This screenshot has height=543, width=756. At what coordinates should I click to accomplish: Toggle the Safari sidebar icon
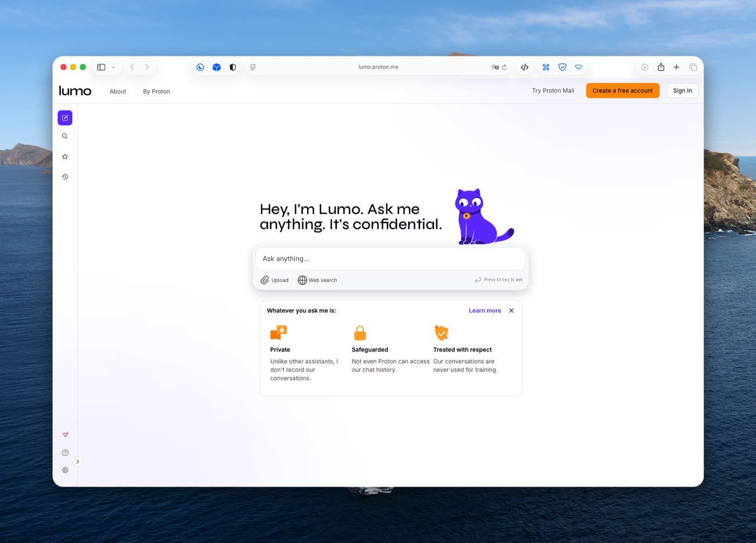point(101,67)
